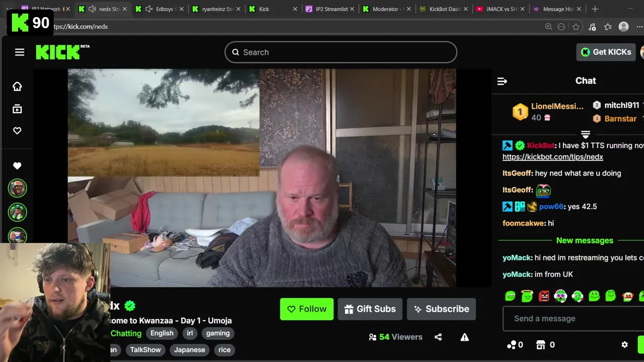Jump to New messages divider
644x362 pixels.
click(x=585, y=240)
